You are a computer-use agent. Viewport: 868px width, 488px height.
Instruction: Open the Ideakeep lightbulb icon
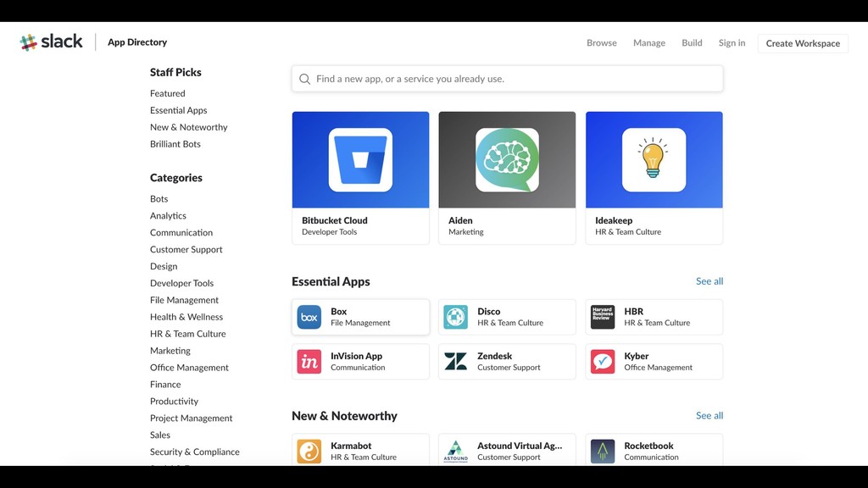tap(654, 160)
